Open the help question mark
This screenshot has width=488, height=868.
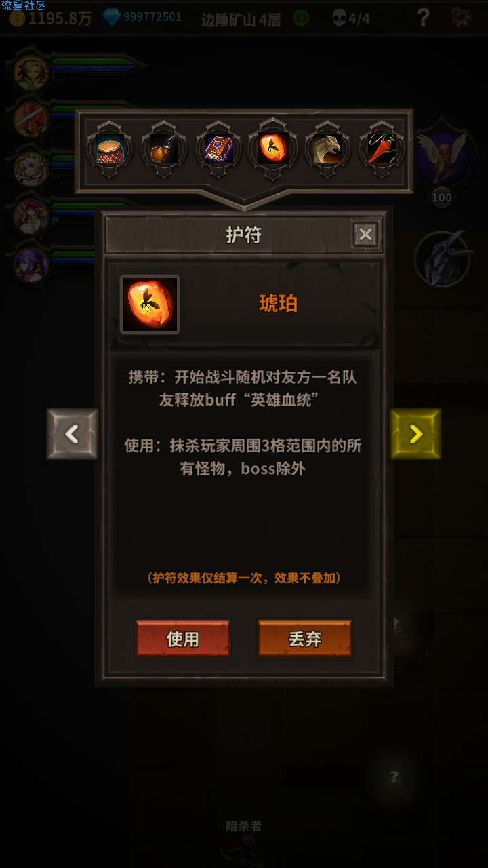pyautogui.click(x=423, y=18)
